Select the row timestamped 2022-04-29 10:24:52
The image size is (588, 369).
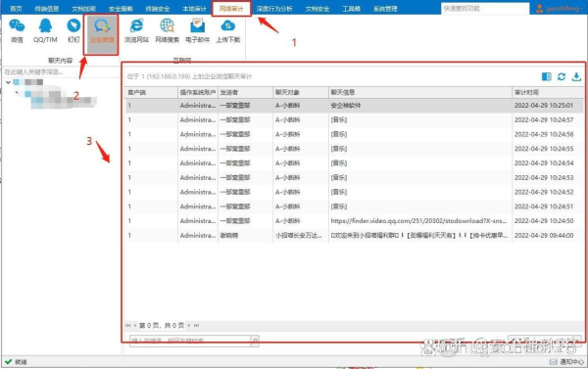click(355, 192)
